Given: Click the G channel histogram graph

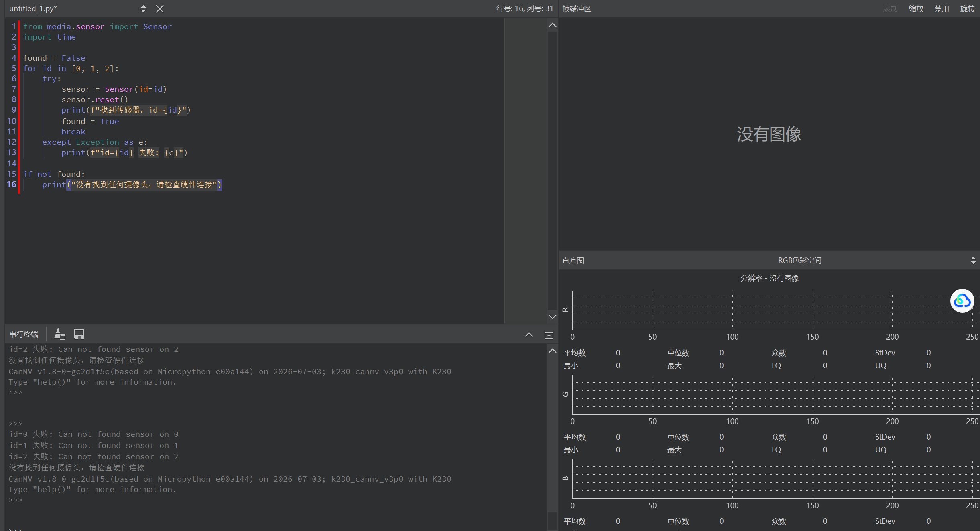Looking at the screenshot, I should pyautogui.click(x=775, y=395).
